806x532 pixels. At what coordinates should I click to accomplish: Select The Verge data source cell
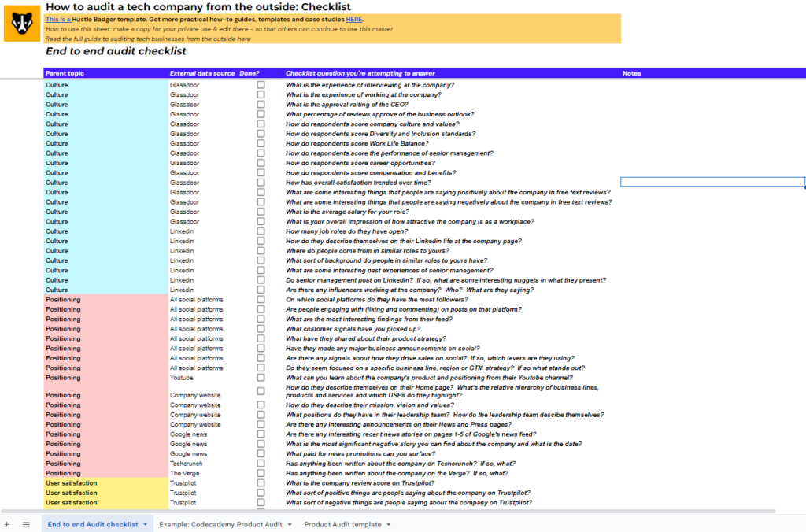click(x=184, y=474)
